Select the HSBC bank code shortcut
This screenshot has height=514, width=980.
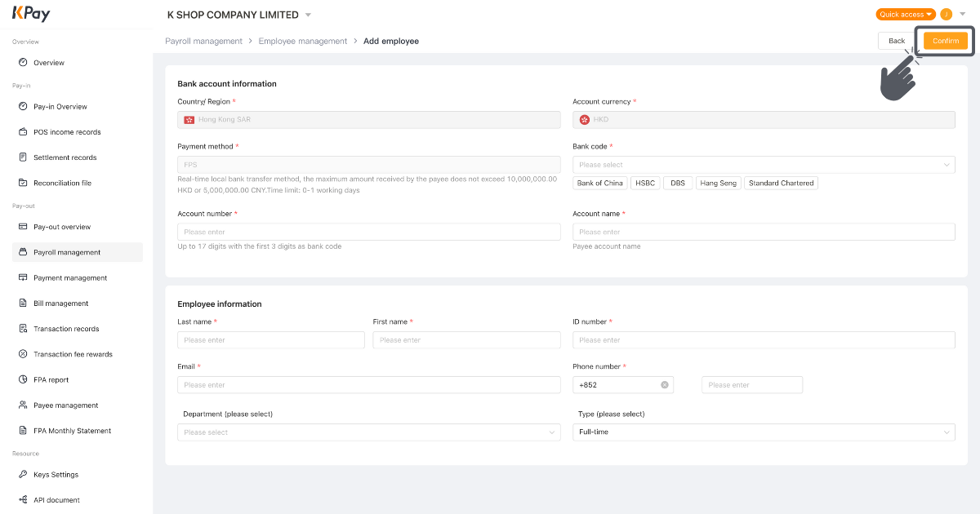[x=645, y=183]
